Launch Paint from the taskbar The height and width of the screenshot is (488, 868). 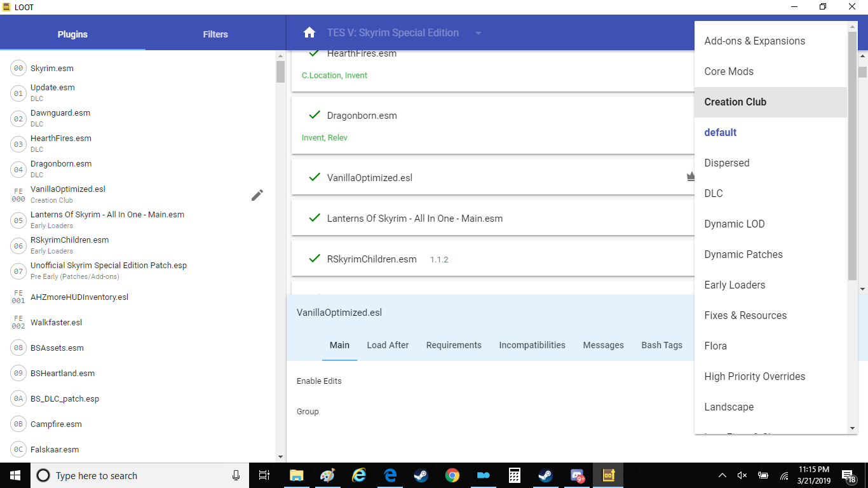pos(327,475)
